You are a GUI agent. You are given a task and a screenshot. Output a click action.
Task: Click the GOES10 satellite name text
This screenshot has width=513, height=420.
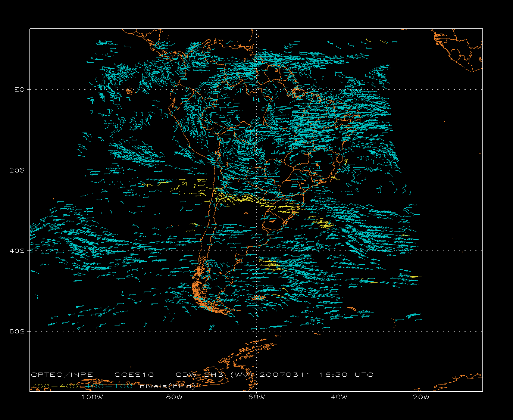[134, 375]
